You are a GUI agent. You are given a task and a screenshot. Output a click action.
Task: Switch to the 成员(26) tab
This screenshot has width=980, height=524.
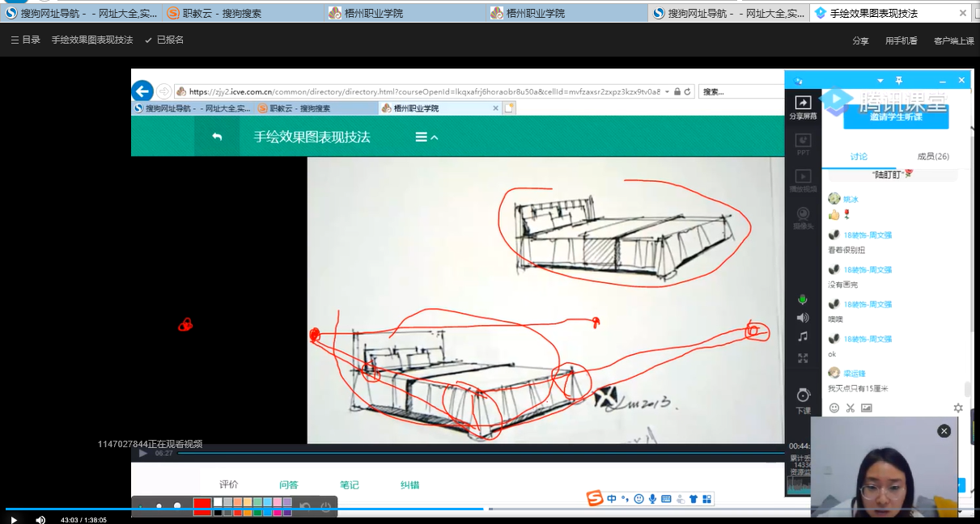(933, 157)
